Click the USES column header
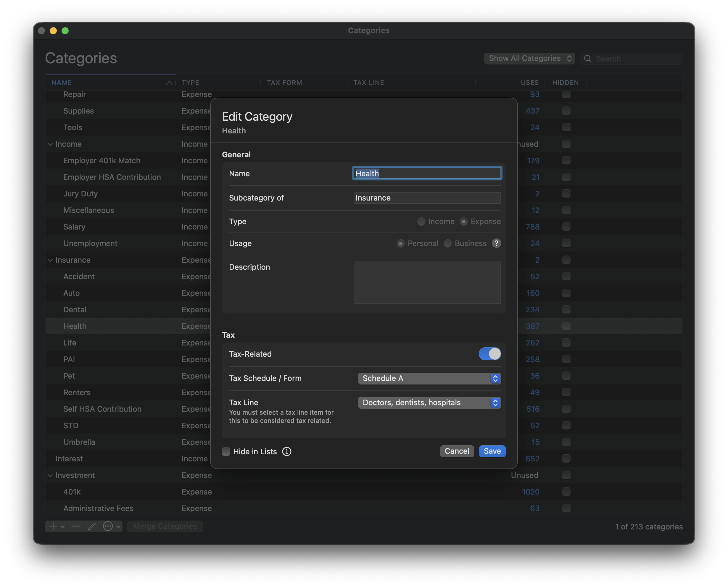 tap(529, 83)
